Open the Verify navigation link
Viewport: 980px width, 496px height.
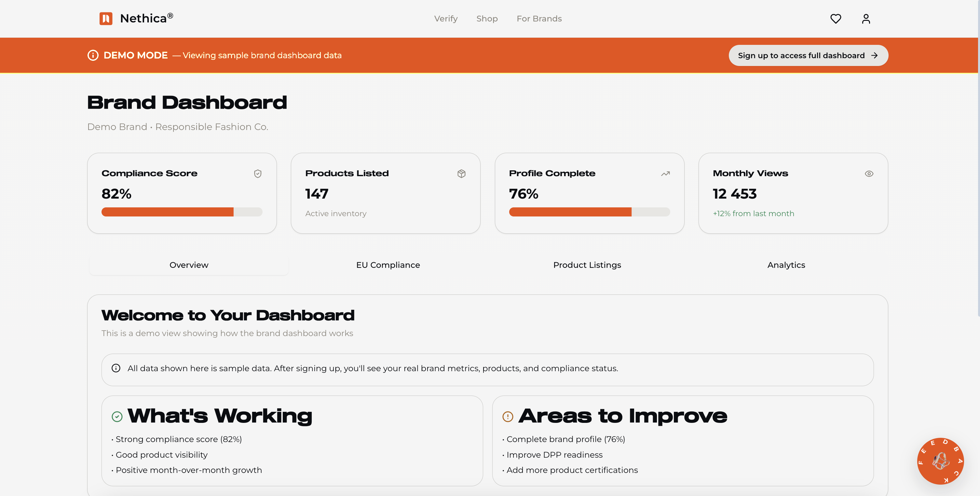[445, 19]
